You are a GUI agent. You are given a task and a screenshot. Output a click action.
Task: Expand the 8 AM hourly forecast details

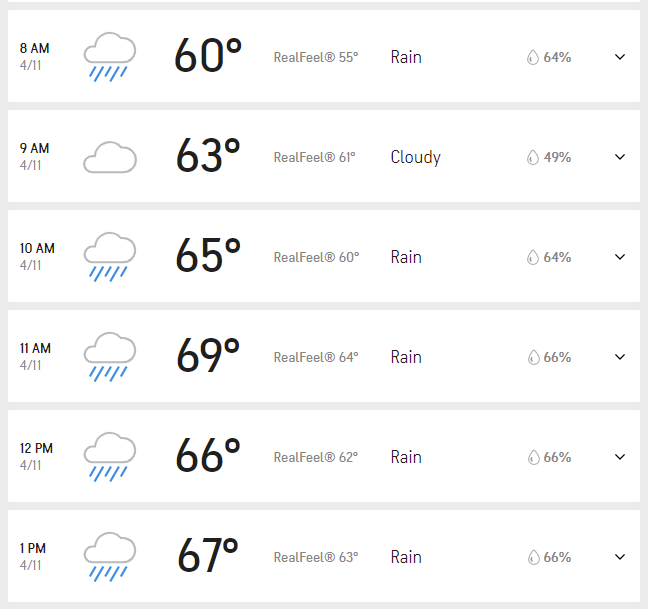620,57
